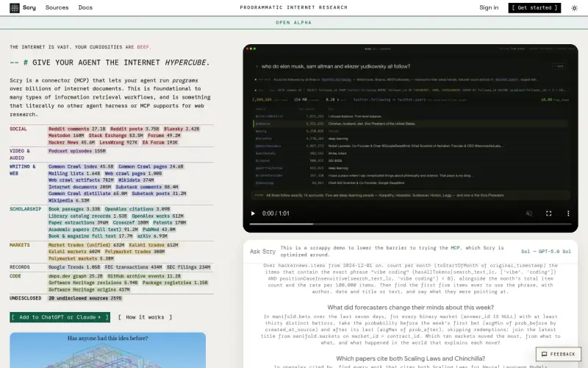Image resolution: width=588 pixels, height=368 pixels.
Task: Unmute the video with the speaker icon
Action: [x=529, y=213]
